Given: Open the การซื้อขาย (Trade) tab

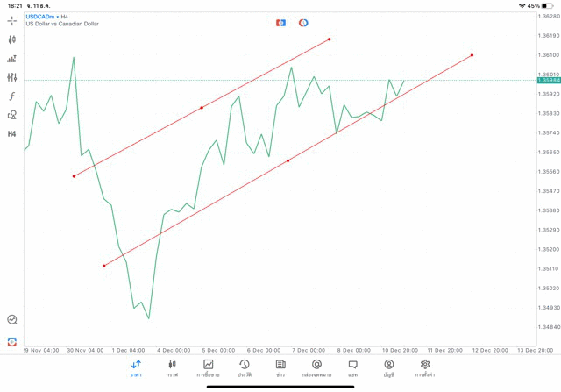Looking at the screenshot, I should 209,367.
